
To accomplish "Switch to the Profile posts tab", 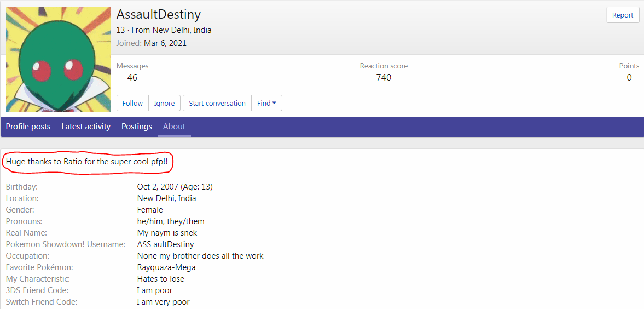I will click(x=28, y=127).
